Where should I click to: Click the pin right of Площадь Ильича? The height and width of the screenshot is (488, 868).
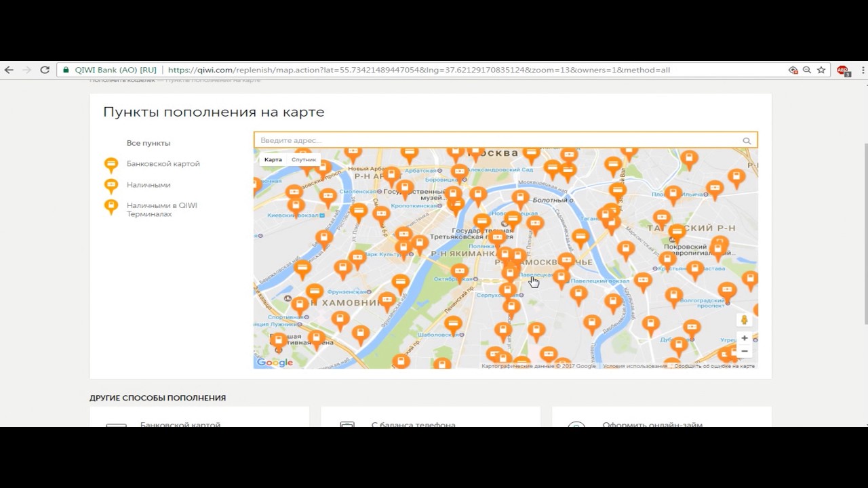pos(714,190)
